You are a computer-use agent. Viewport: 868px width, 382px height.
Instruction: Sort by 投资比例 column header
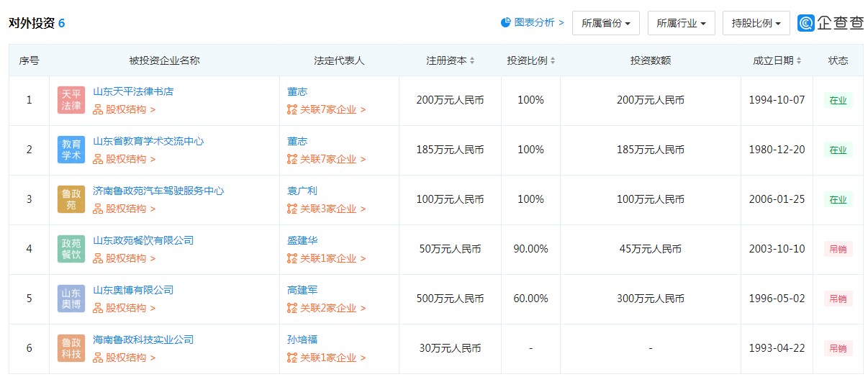530,61
